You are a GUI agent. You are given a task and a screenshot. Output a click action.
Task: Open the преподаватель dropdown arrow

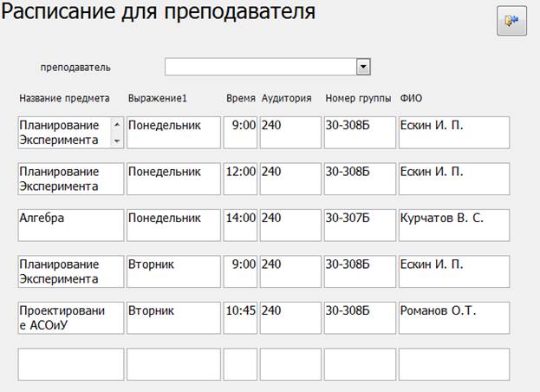pyautogui.click(x=364, y=67)
